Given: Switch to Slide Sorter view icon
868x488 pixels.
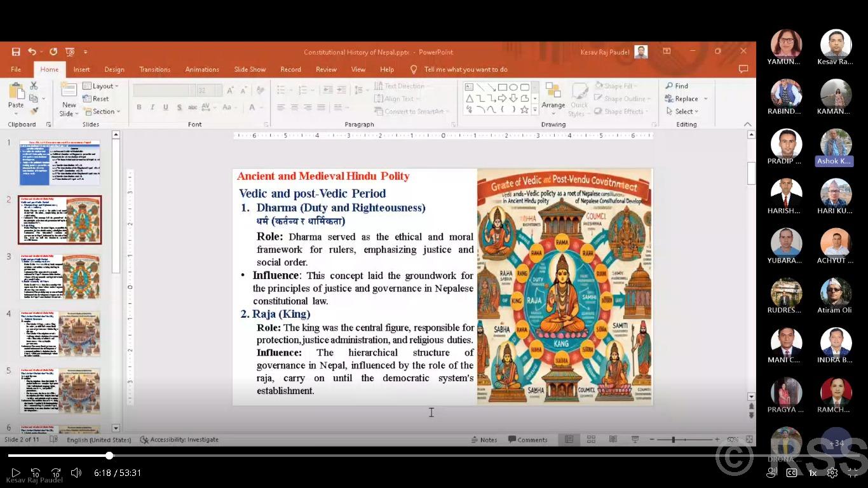Looking at the screenshot, I should [x=591, y=440].
